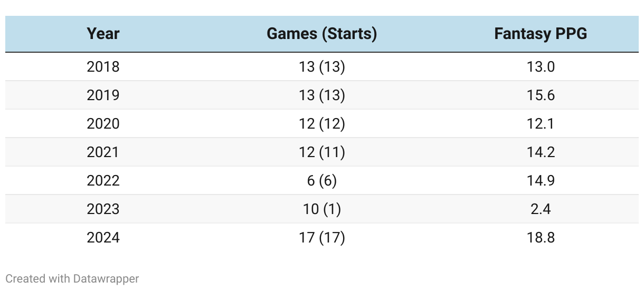Click the 6 (6) games cell
The height and width of the screenshot is (291, 644).
(x=321, y=181)
